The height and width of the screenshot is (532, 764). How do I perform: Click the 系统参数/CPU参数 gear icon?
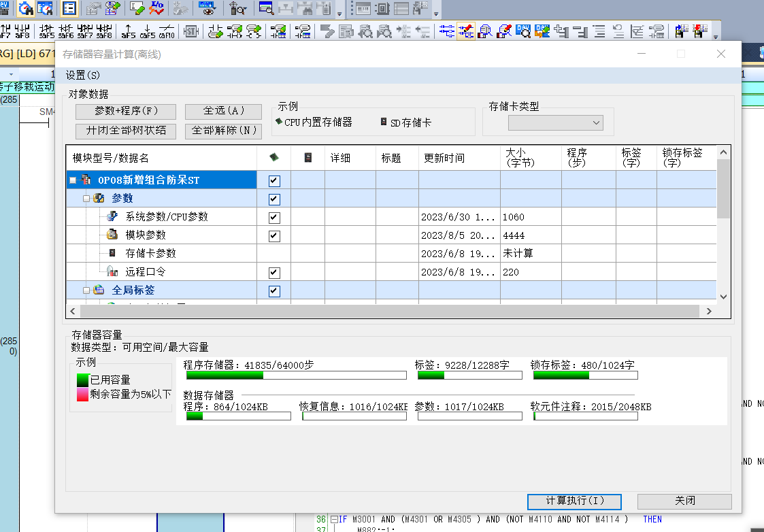point(112,217)
